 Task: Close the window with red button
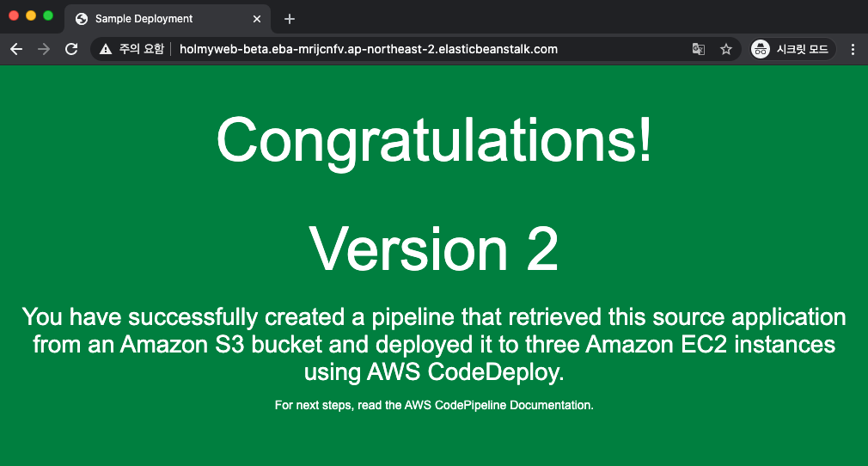[x=14, y=15]
